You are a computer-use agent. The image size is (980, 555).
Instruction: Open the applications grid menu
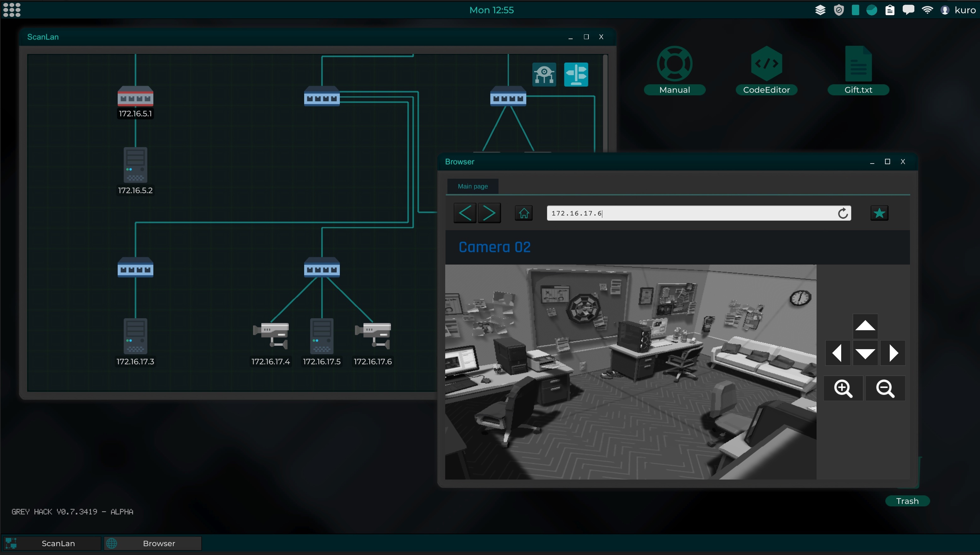coord(12,10)
